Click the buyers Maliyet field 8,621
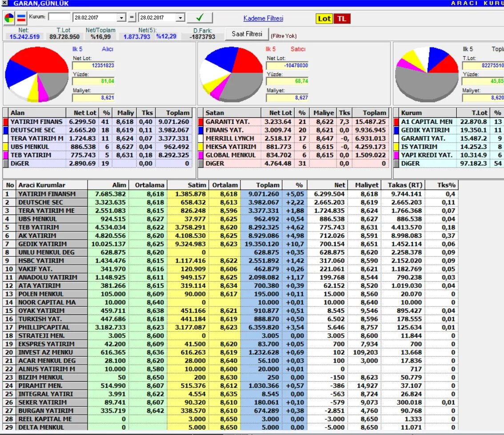 click(x=93, y=98)
